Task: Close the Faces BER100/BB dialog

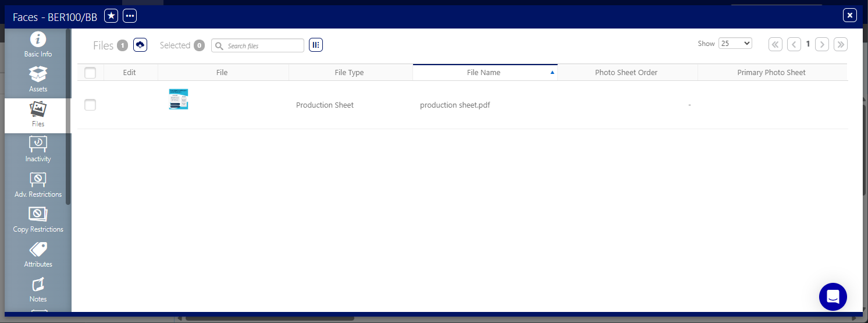Action: point(850,16)
